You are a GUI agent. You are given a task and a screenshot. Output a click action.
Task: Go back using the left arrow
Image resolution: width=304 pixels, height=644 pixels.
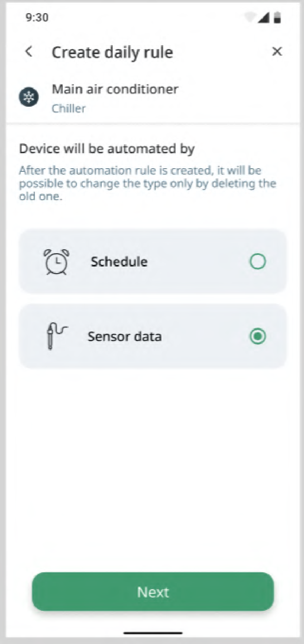[x=29, y=52]
